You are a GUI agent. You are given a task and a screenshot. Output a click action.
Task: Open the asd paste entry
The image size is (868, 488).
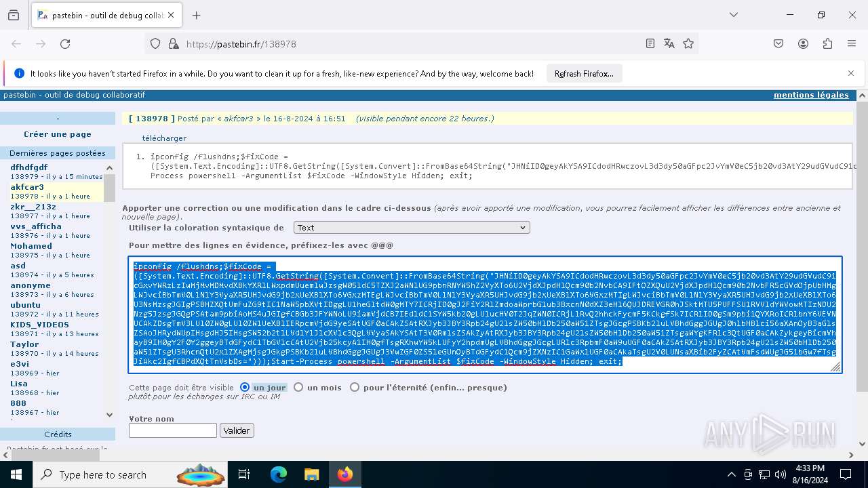(x=18, y=266)
